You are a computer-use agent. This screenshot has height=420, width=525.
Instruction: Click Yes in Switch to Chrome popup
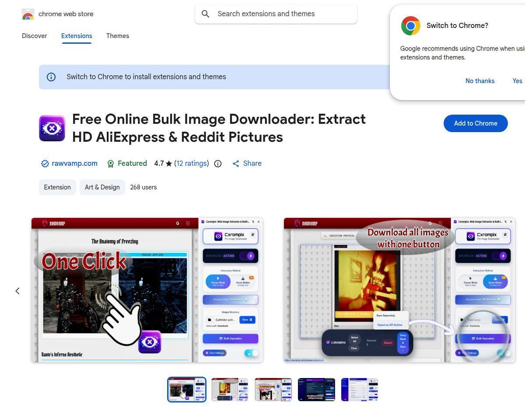tap(517, 81)
